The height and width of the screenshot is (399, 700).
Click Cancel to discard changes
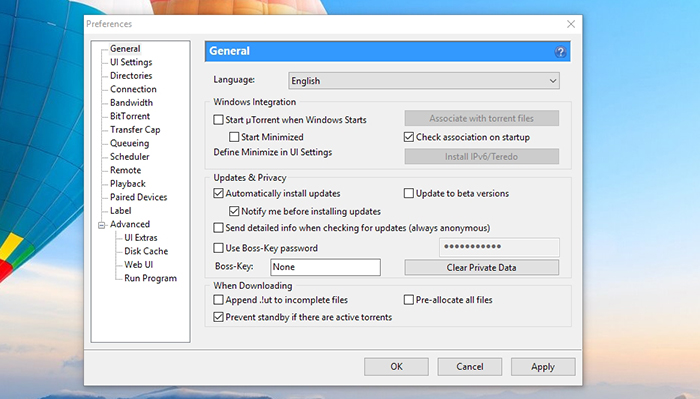pyautogui.click(x=470, y=366)
